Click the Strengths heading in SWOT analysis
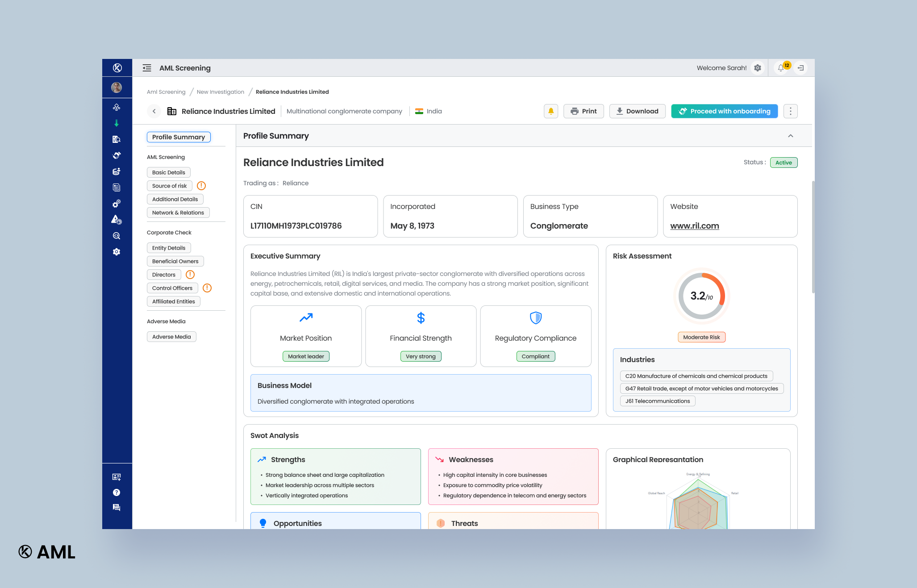Image resolution: width=917 pixels, height=588 pixels. point(288,460)
